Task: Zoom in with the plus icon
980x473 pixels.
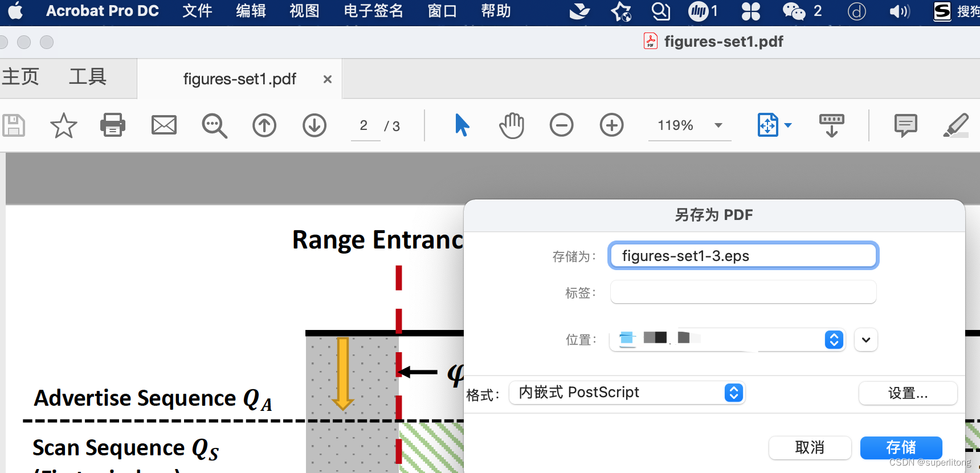Action: (x=612, y=125)
